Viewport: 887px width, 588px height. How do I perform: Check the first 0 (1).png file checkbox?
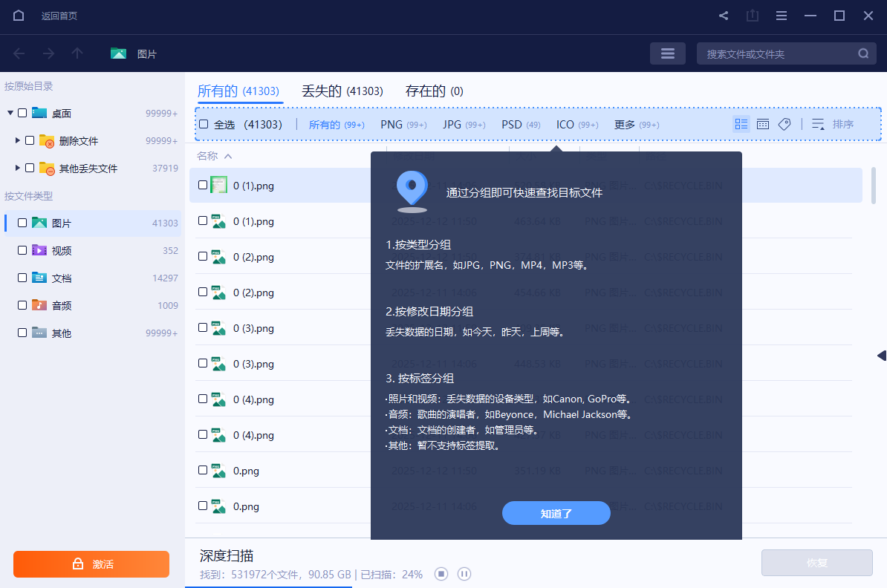pyautogui.click(x=203, y=185)
